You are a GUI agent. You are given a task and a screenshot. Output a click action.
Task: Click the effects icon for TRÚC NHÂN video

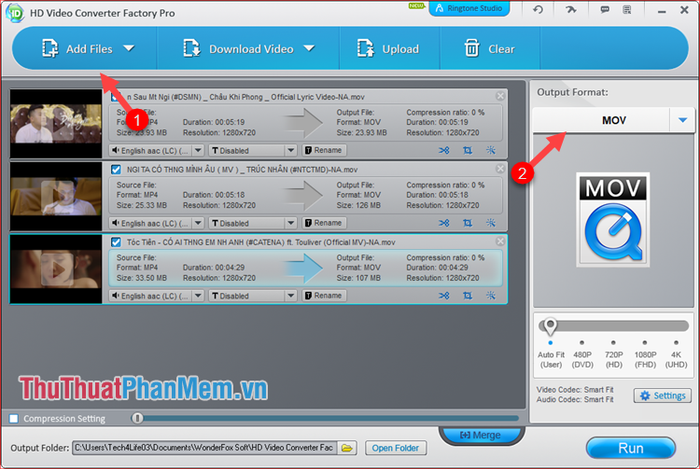coord(491,223)
